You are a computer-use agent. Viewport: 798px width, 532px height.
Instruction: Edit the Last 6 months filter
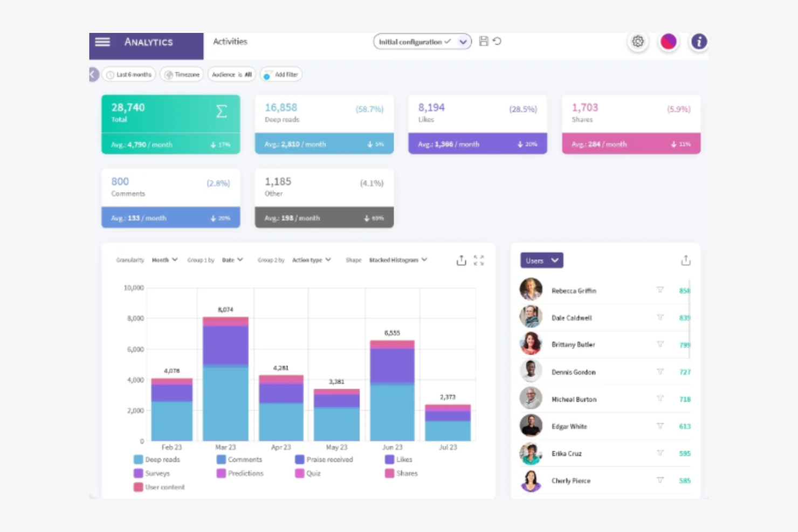(x=129, y=74)
